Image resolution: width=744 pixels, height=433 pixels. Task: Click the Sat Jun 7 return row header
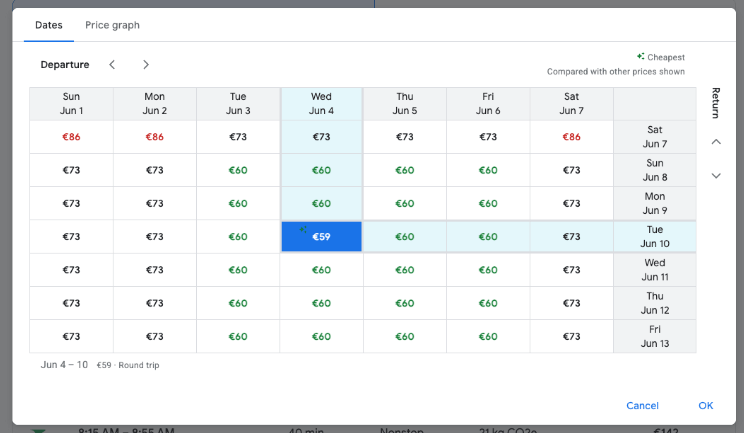click(654, 137)
